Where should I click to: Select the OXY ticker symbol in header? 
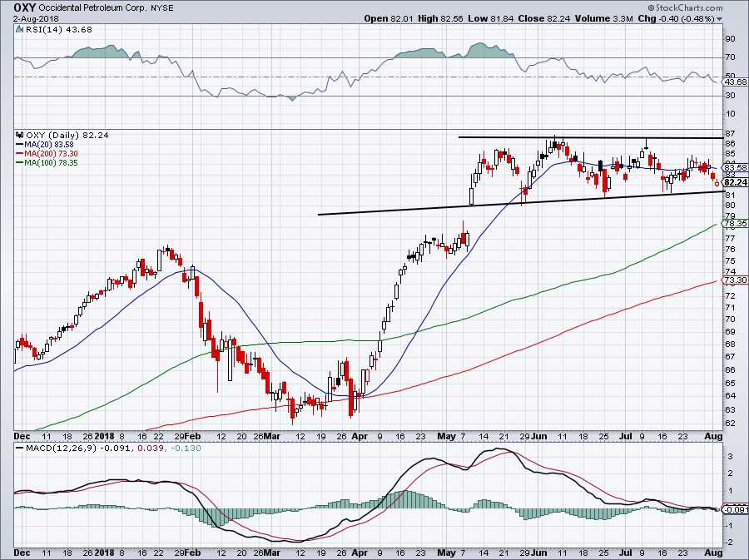24,7
